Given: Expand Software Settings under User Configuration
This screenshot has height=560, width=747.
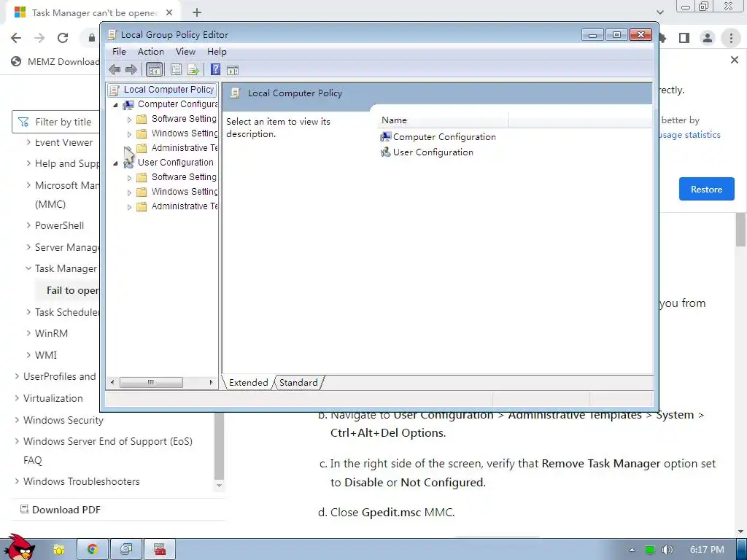Looking at the screenshot, I should 129,178.
